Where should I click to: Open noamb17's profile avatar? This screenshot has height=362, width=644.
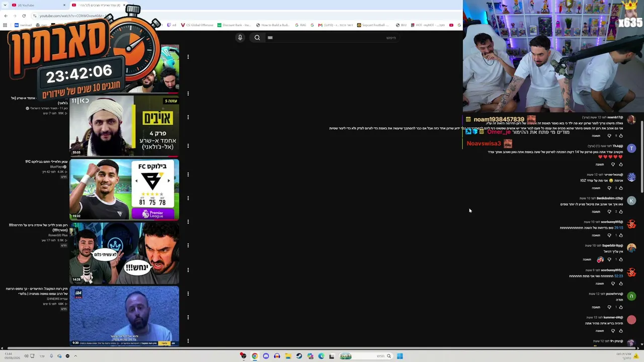631,120
